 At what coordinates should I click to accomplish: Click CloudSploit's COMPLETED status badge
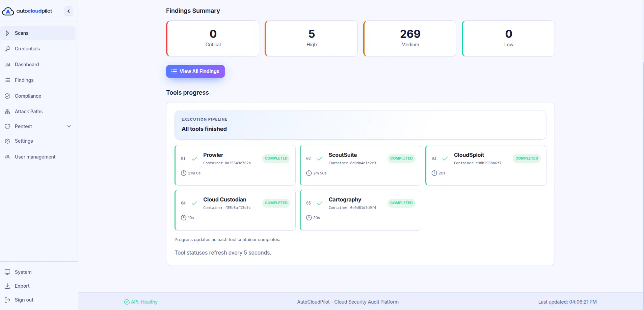(x=527, y=158)
